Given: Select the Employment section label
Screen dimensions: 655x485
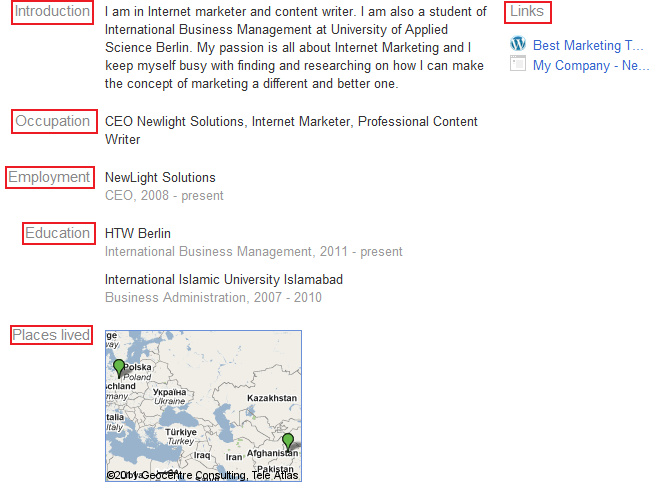Looking at the screenshot, I should pyautogui.click(x=50, y=177).
